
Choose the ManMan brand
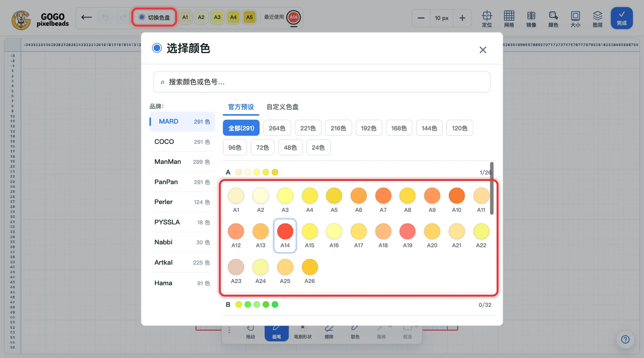(182, 162)
